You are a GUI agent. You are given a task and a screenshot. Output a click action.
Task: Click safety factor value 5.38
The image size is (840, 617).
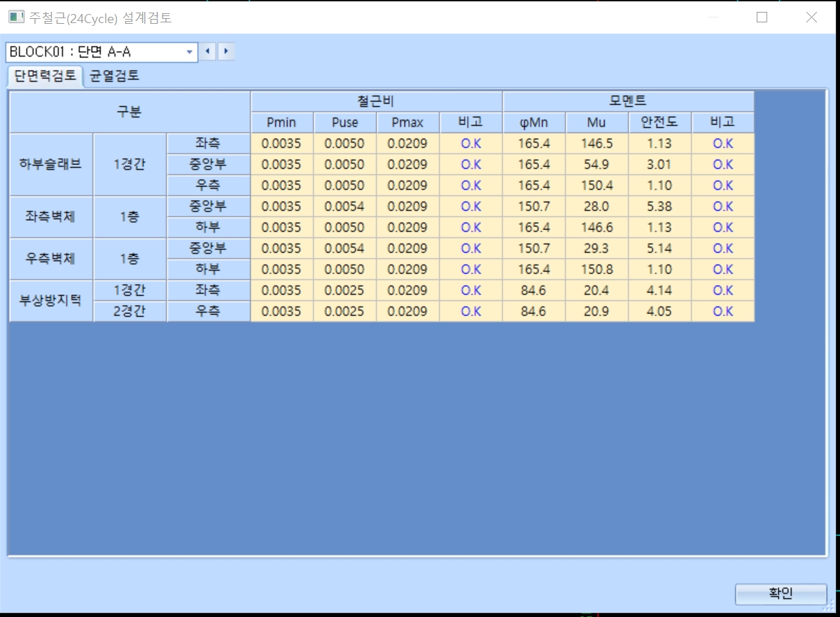(660, 206)
